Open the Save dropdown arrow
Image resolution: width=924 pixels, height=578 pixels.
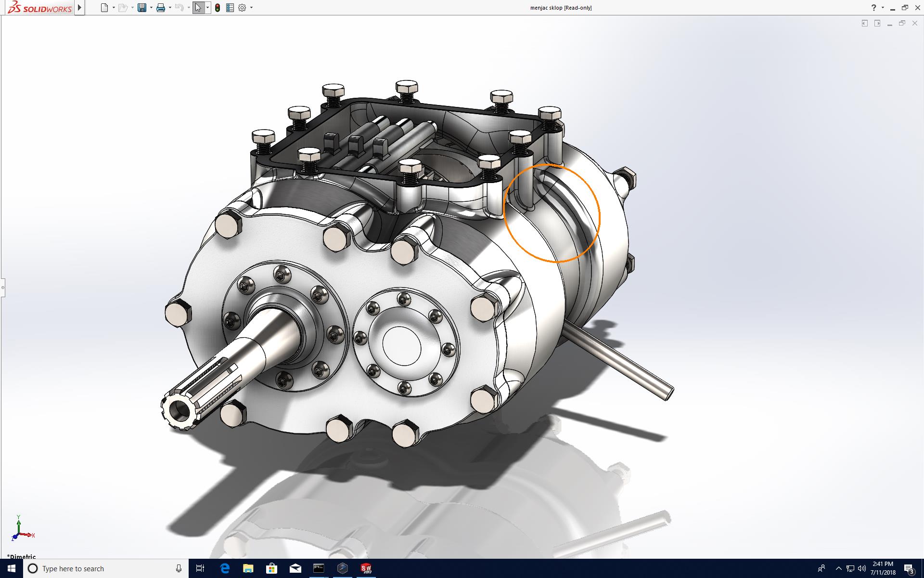(151, 8)
